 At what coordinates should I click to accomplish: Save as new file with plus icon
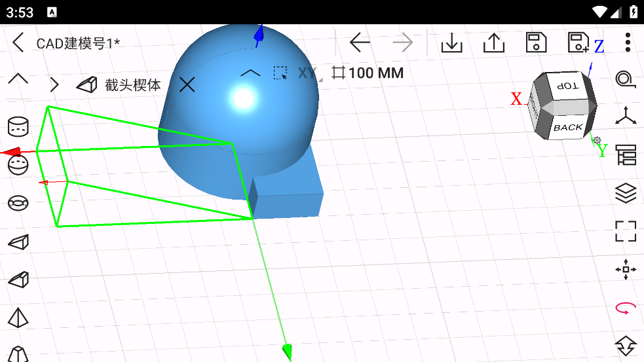tap(578, 43)
